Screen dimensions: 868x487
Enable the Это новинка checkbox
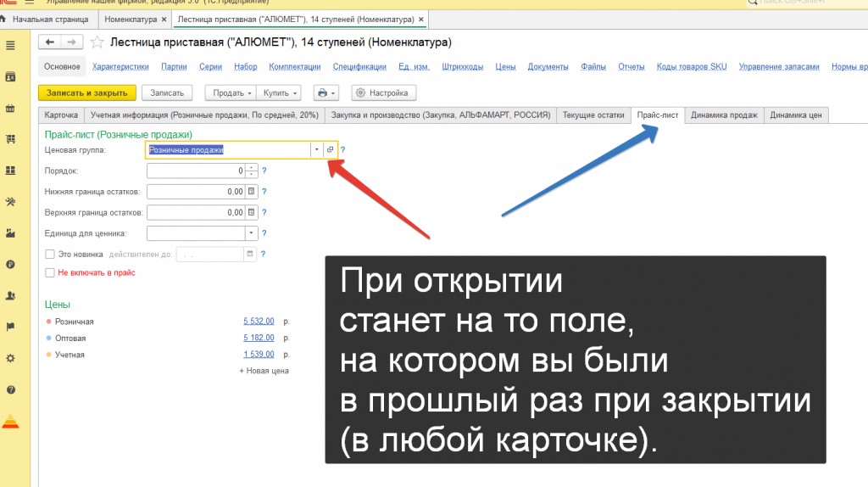point(50,254)
